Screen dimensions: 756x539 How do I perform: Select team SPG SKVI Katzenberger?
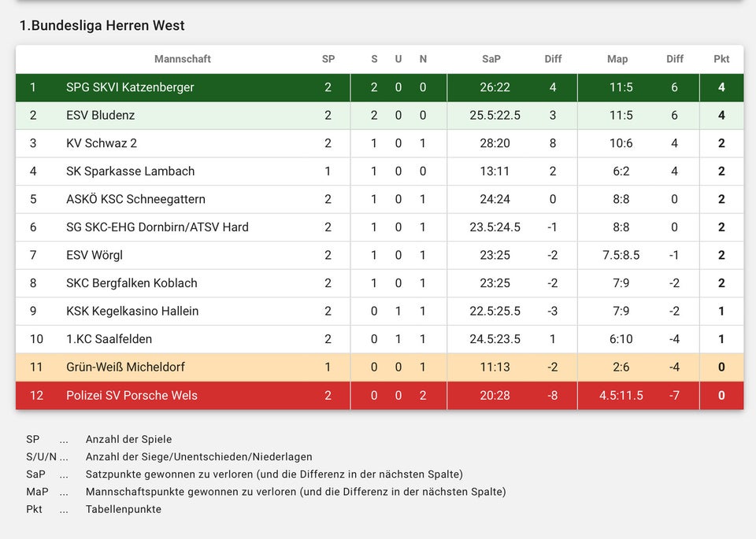[130, 87]
